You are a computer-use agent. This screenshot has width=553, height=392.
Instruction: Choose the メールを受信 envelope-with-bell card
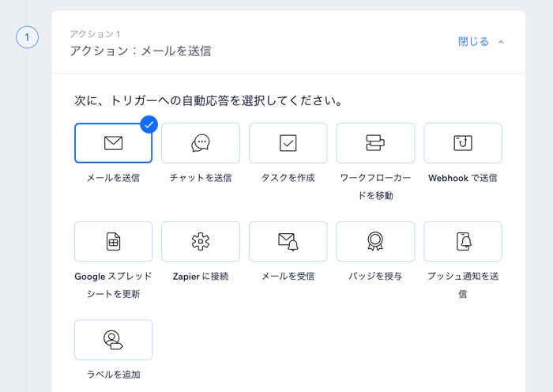pos(288,241)
